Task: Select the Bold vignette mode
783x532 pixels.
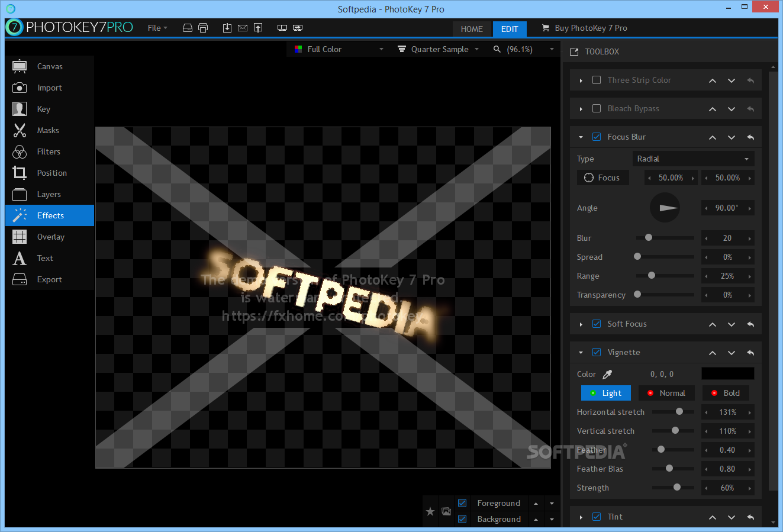Action: coord(726,393)
